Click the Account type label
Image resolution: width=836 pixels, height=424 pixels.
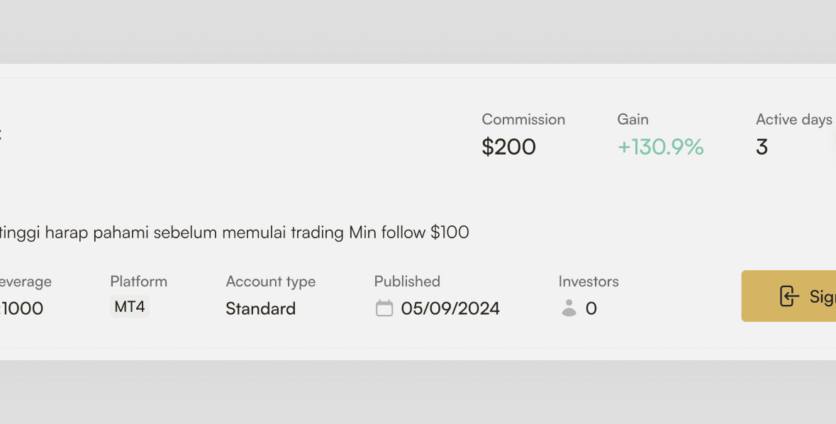tap(270, 281)
